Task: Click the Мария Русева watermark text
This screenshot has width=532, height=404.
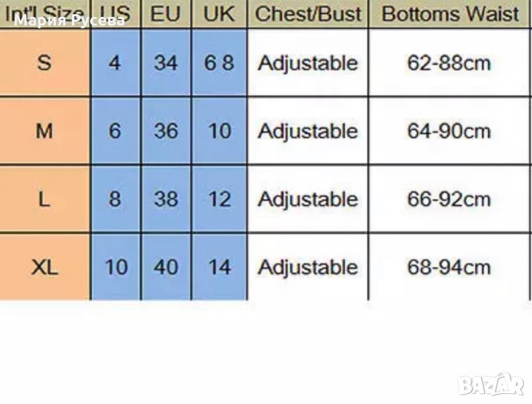Action: 69,20
